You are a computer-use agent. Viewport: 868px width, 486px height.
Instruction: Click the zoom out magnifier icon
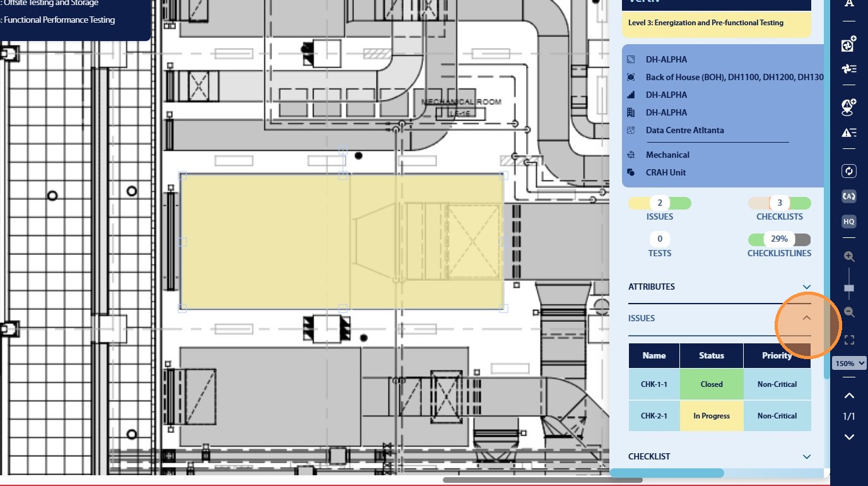point(849,312)
